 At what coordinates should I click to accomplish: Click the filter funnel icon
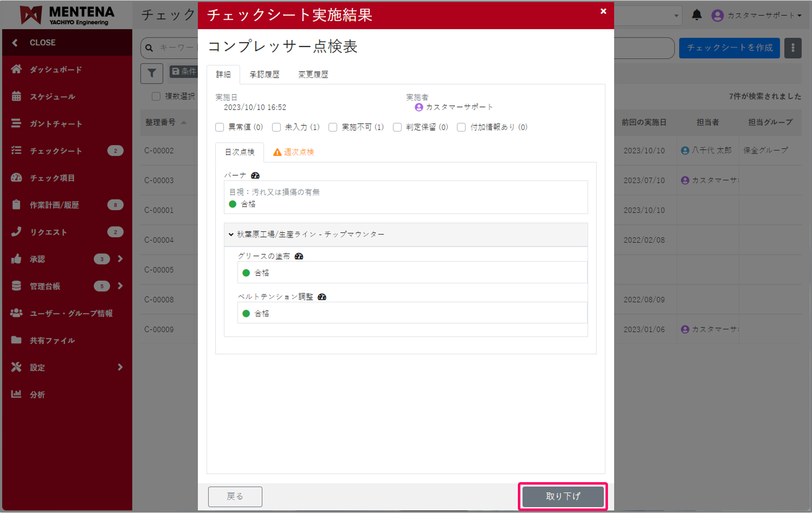tap(151, 73)
